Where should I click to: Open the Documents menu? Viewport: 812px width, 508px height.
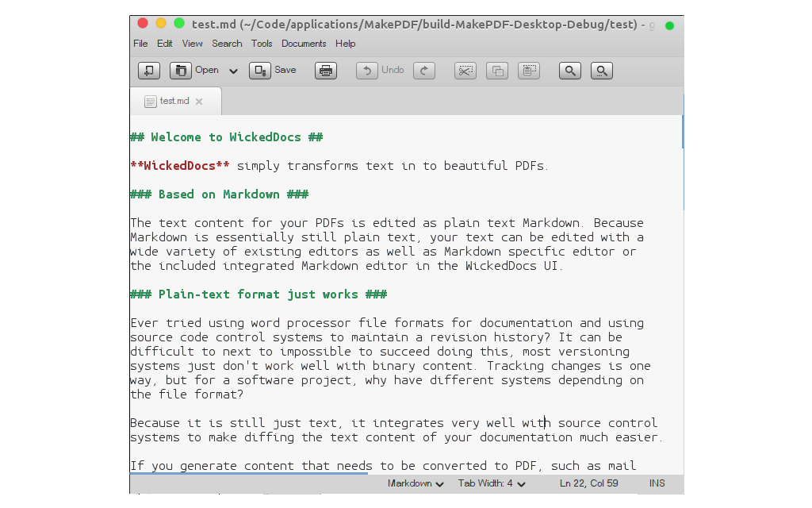304,44
